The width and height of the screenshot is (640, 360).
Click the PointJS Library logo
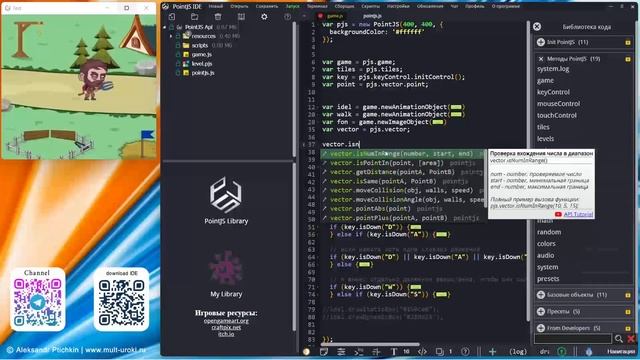(226, 195)
